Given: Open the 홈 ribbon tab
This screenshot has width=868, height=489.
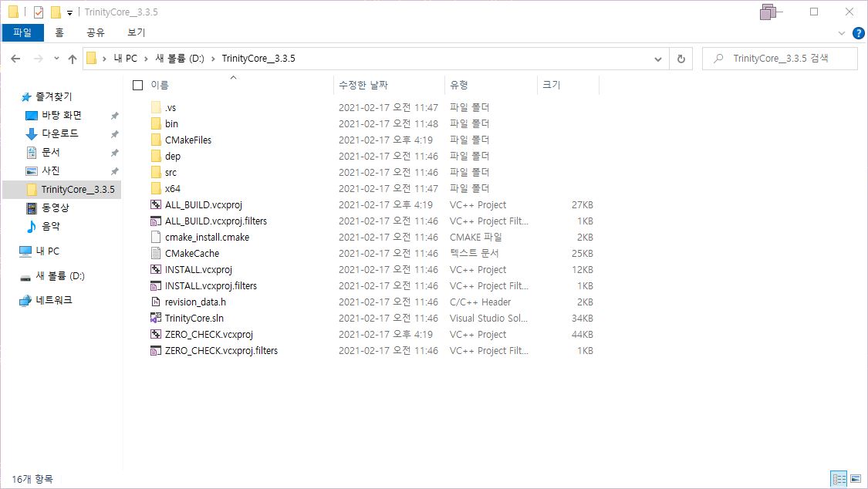Looking at the screenshot, I should click(59, 32).
